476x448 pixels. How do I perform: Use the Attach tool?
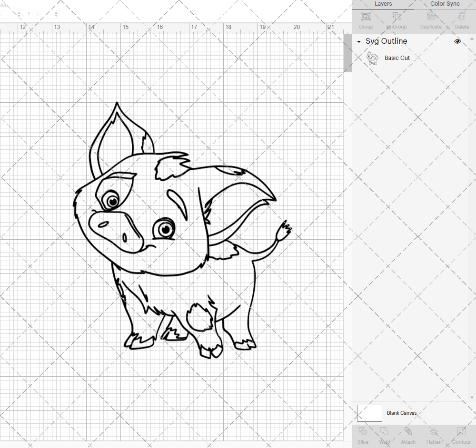pos(408,435)
